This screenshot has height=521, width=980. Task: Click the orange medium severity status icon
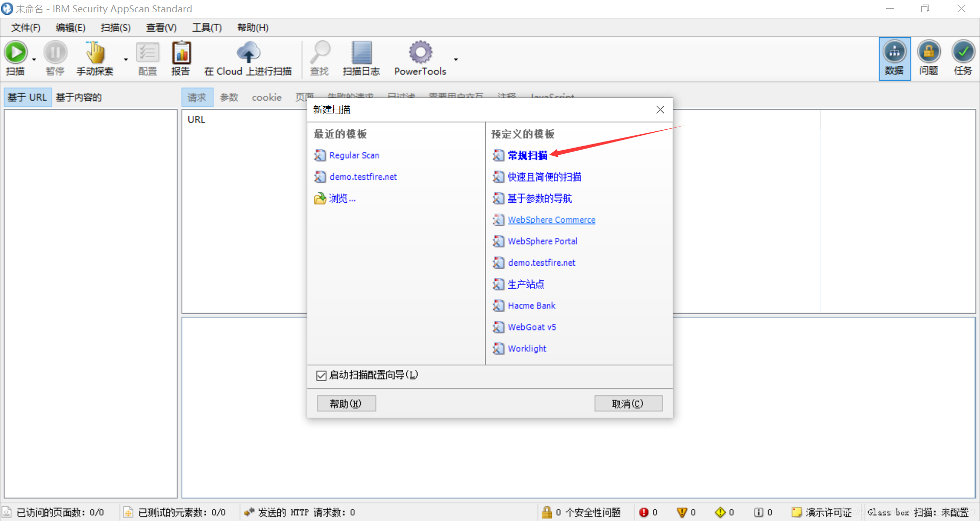point(681,512)
